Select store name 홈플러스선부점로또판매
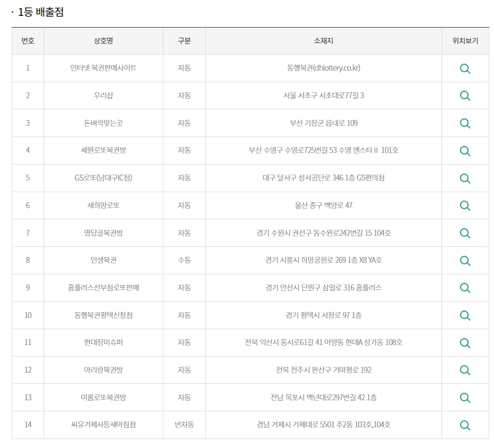The width and height of the screenshot is (494, 448). (x=103, y=288)
